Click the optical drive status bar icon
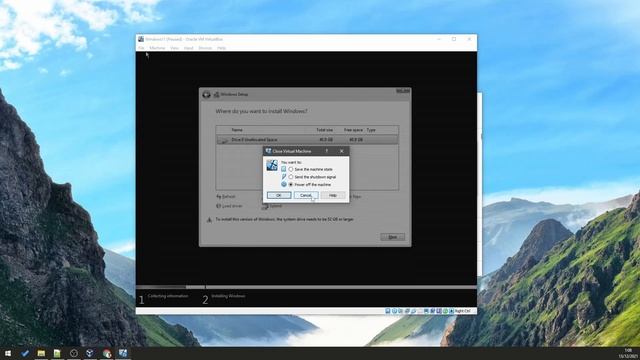The image size is (640, 360). pyautogui.click(x=394, y=311)
